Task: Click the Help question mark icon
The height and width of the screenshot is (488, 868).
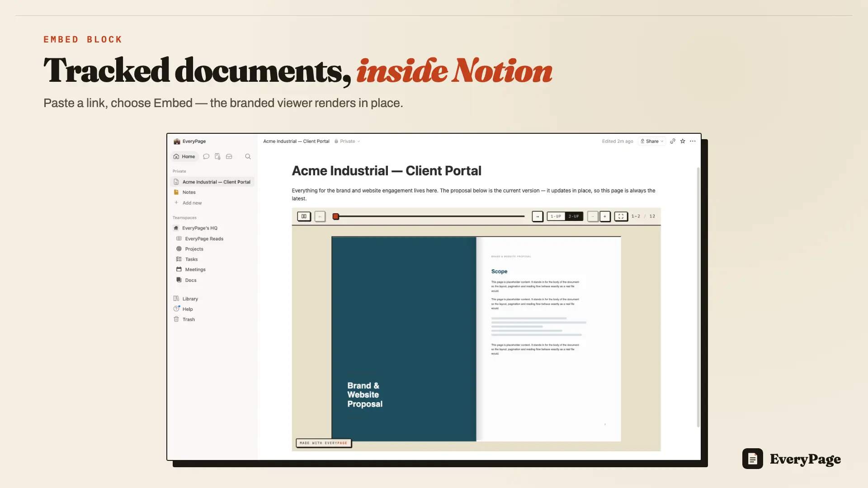Action: (176, 309)
